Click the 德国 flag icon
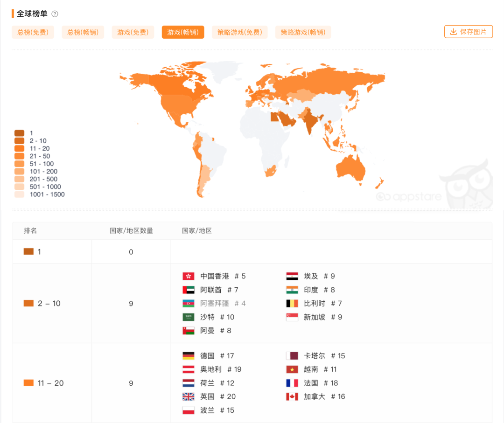The height and width of the screenshot is (423, 504). tap(188, 356)
